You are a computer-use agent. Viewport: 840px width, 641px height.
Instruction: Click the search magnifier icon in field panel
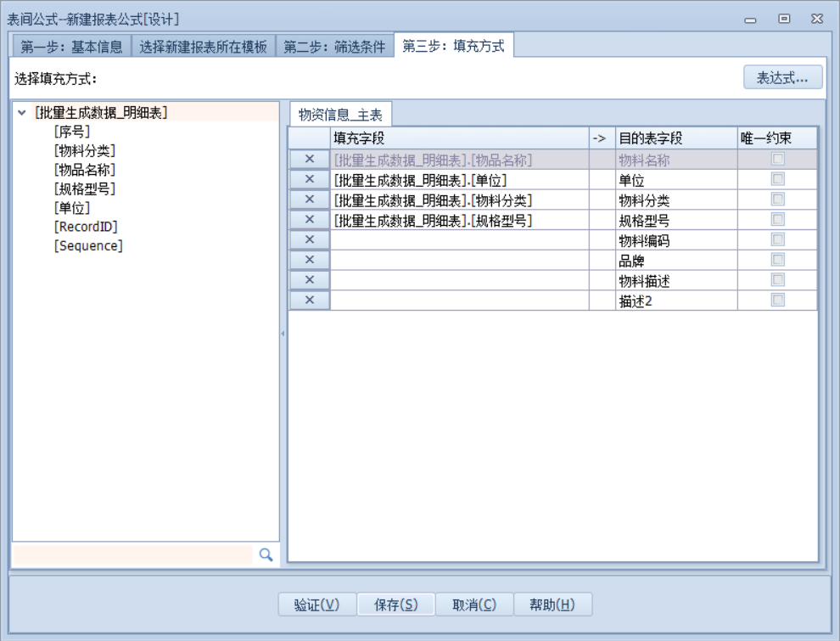click(266, 554)
